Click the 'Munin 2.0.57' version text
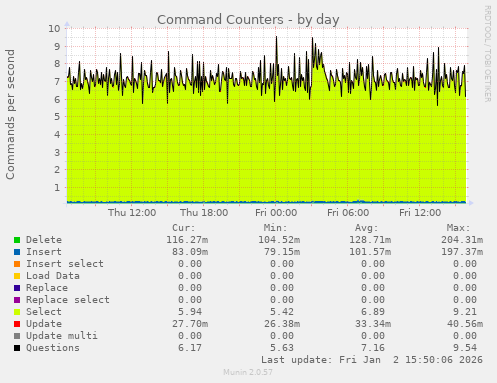 [248, 372]
